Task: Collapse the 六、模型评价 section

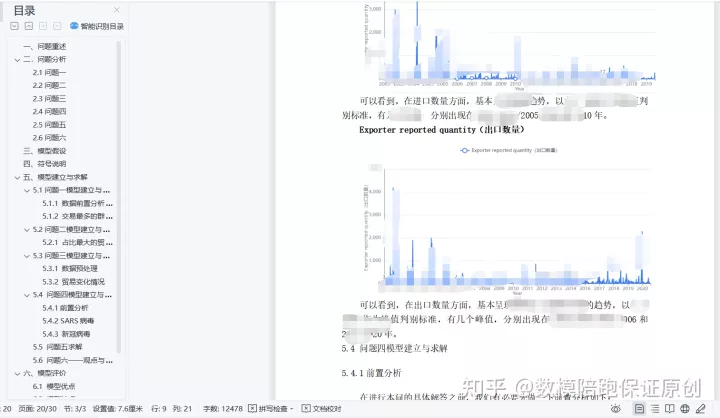Action: pos(17,374)
